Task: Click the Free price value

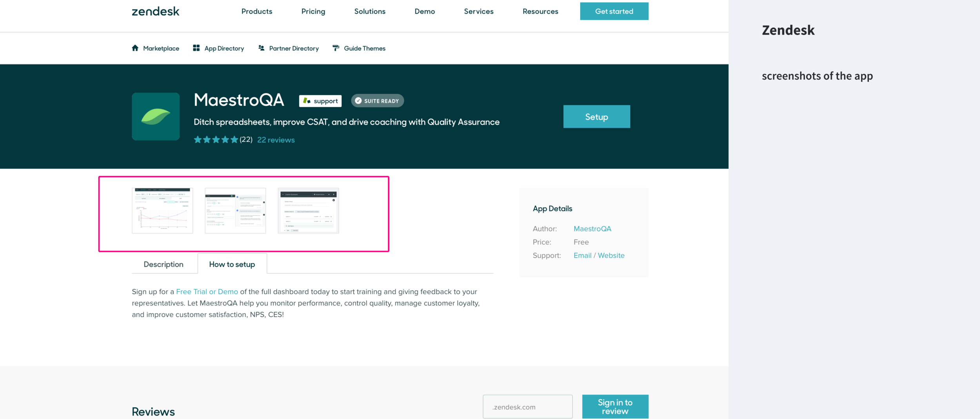Action: pyautogui.click(x=581, y=242)
